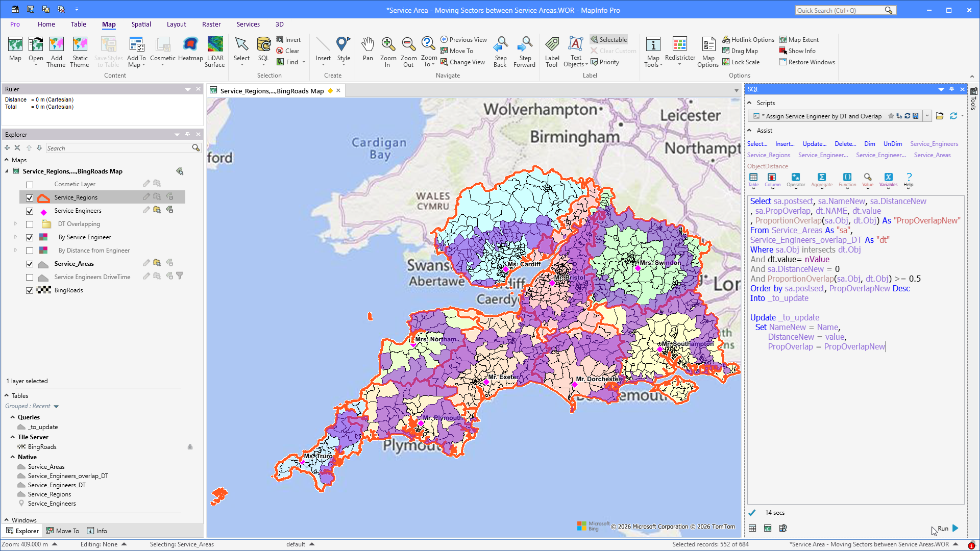Uncheck By Service Engineer theme
This screenshot has width=980, height=551.
[30, 238]
